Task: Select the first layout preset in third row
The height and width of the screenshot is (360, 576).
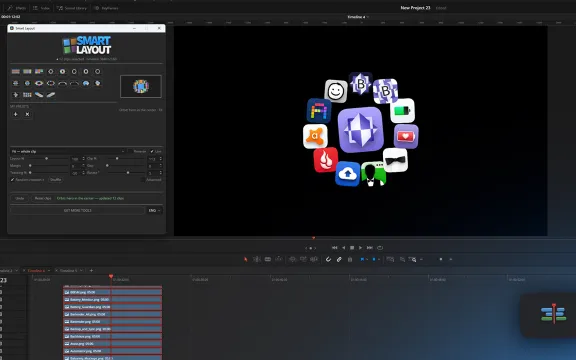Action: (15, 95)
